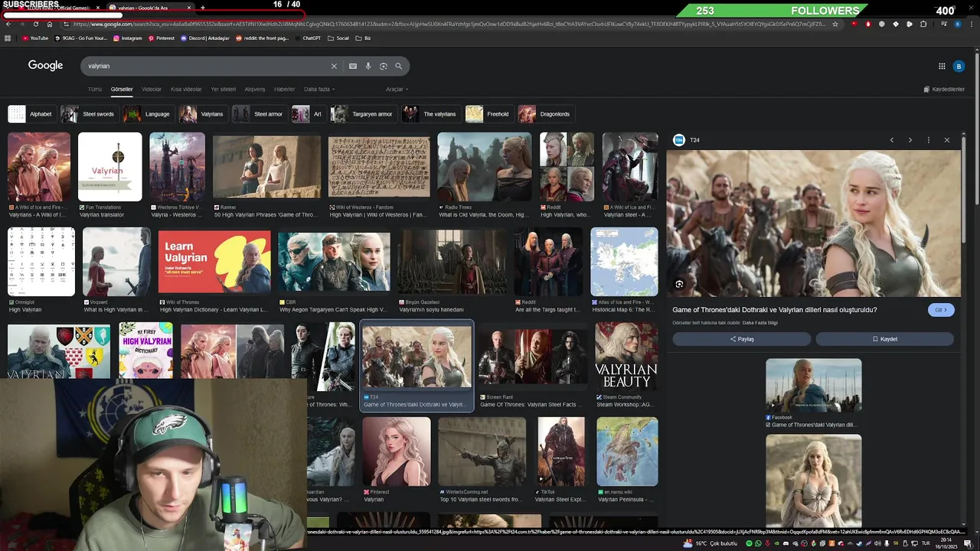Image resolution: width=980 pixels, height=551 pixels.
Task: Filter images by the Freehold chip
Action: [x=488, y=114]
